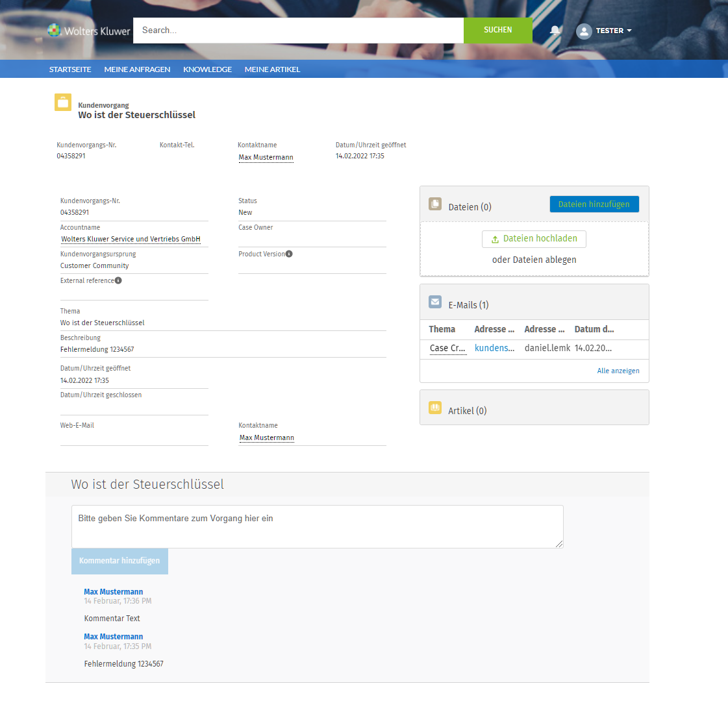Click the Wolters Kluwer logo
728x701 pixels.
(x=89, y=31)
